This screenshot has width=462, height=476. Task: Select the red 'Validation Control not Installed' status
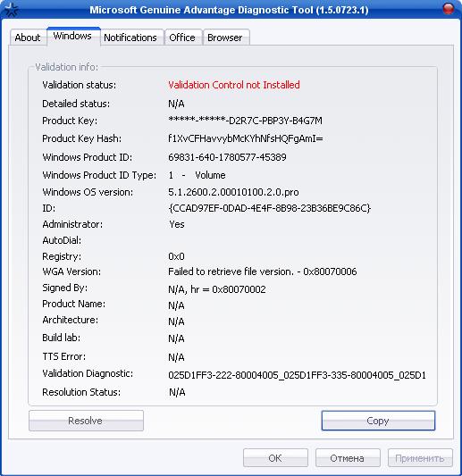coord(234,85)
